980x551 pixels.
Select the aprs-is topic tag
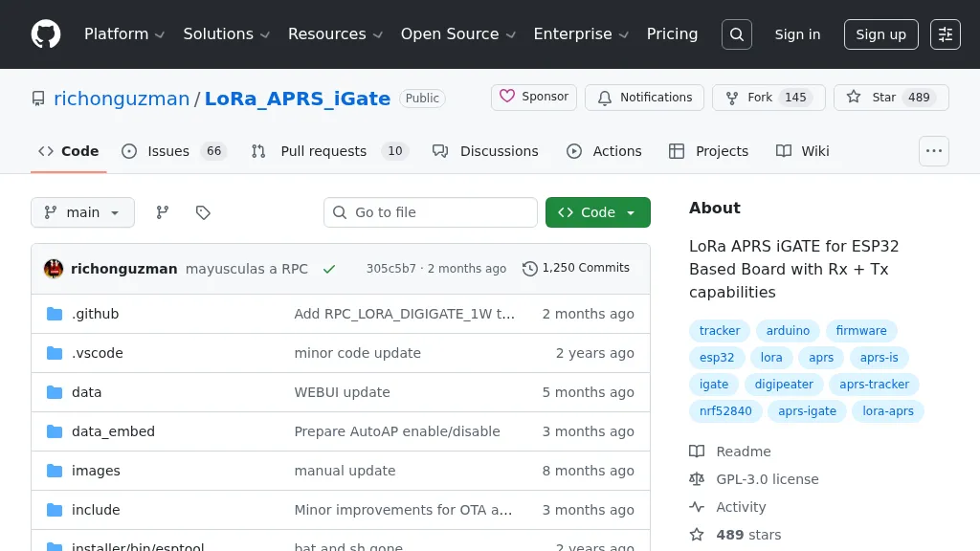point(879,358)
